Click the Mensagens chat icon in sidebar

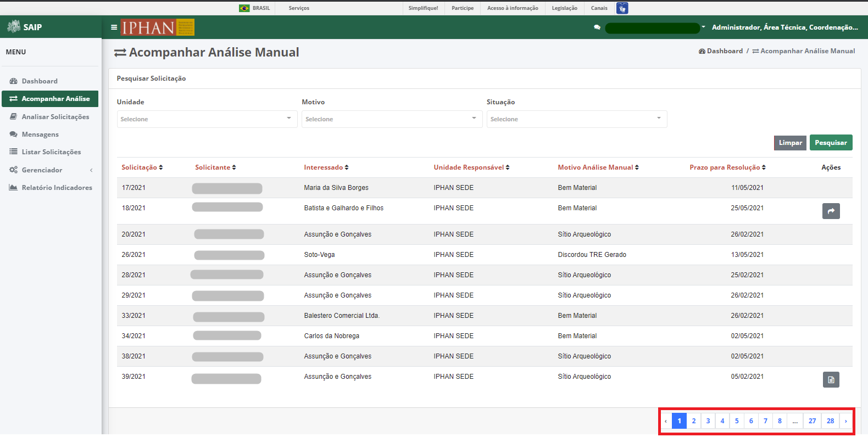point(14,134)
